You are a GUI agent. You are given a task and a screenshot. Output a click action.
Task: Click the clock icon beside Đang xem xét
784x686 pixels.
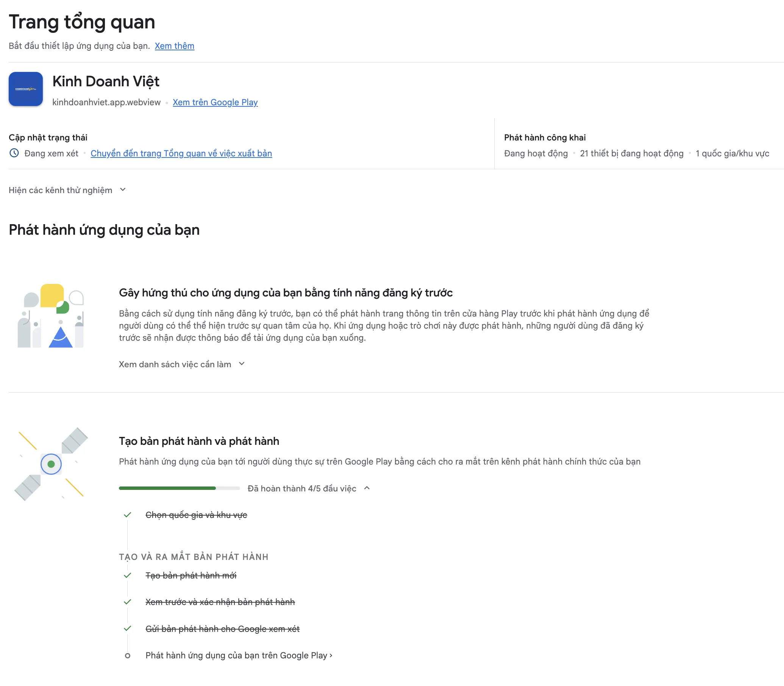(14, 153)
